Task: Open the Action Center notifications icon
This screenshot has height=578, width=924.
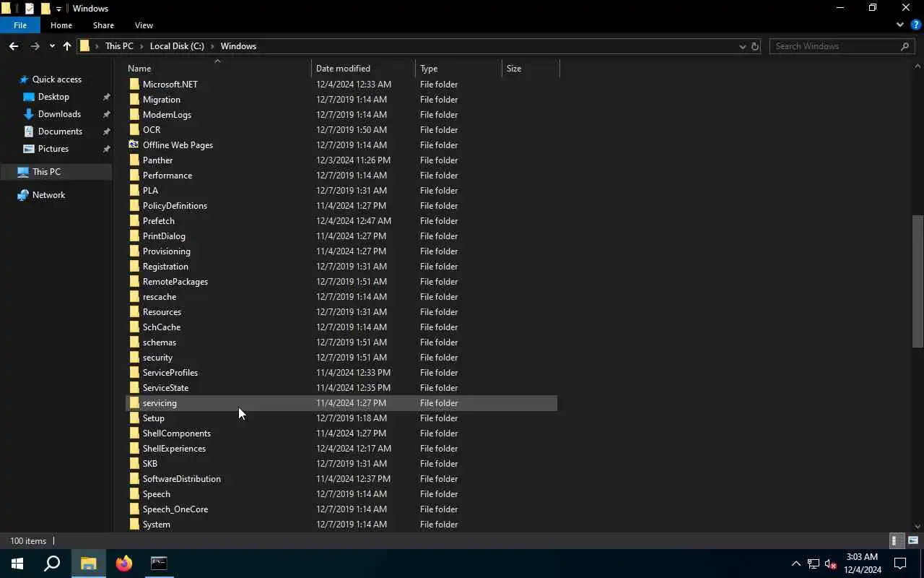Action: click(x=900, y=564)
